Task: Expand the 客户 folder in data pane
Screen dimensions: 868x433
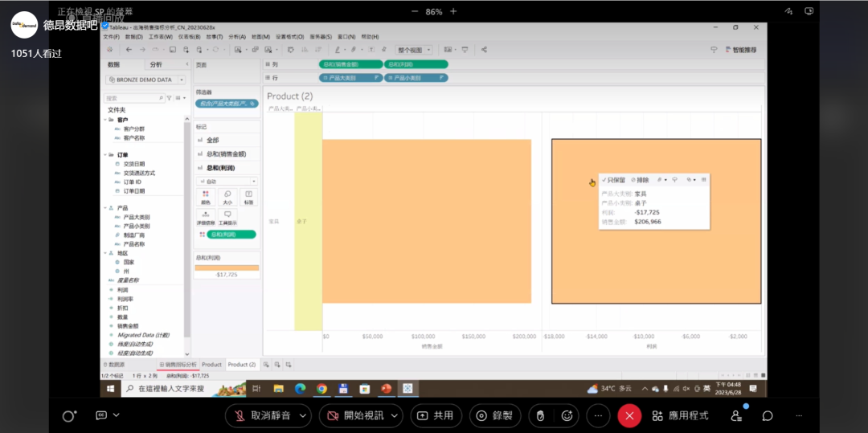Action: point(110,120)
